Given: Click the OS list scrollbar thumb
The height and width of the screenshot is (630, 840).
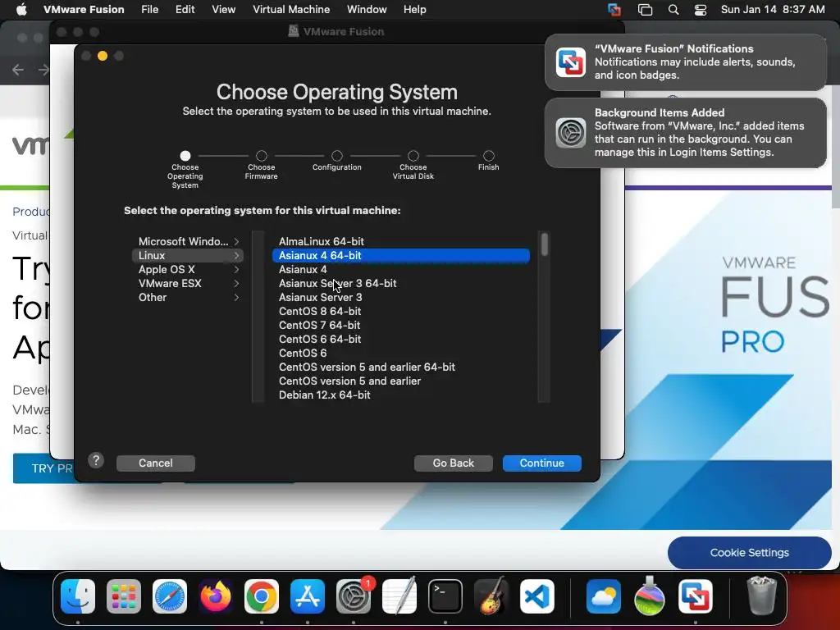Looking at the screenshot, I should [x=545, y=244].
